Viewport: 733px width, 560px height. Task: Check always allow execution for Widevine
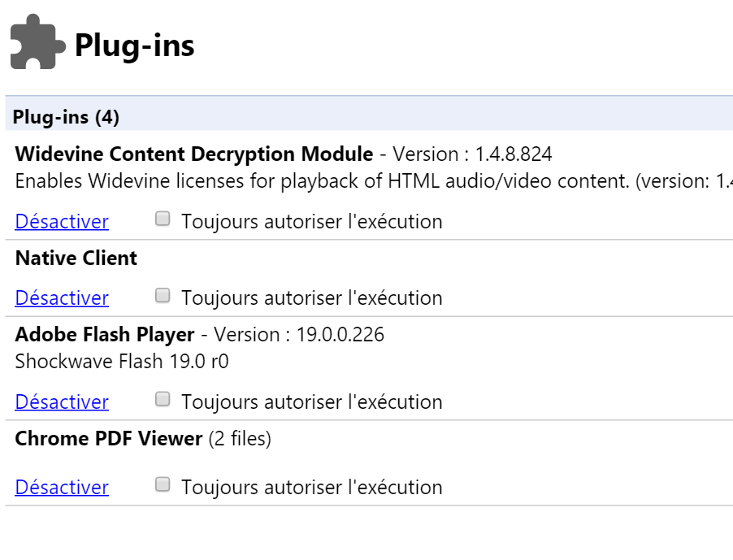[163, 219]
